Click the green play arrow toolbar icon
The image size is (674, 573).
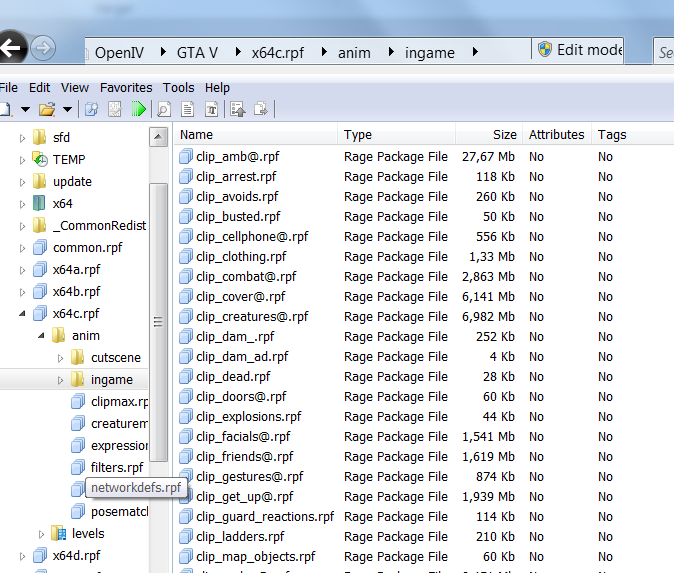138,109
